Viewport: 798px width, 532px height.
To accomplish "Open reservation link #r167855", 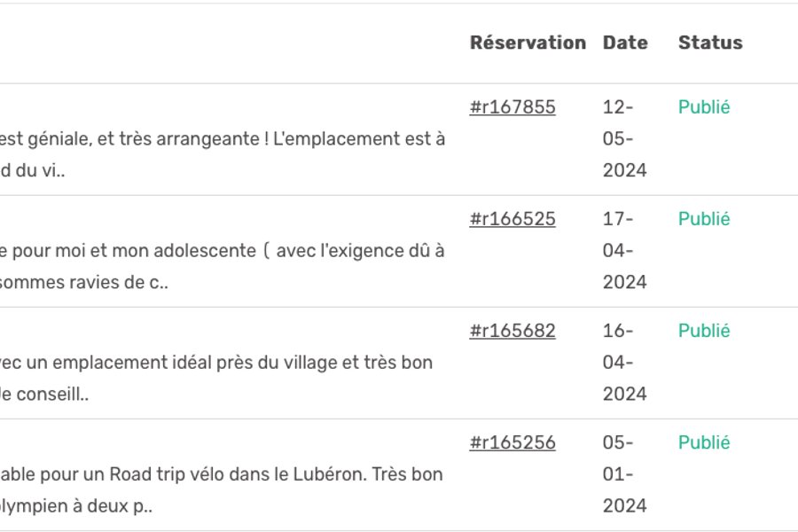I will [512, 107].
